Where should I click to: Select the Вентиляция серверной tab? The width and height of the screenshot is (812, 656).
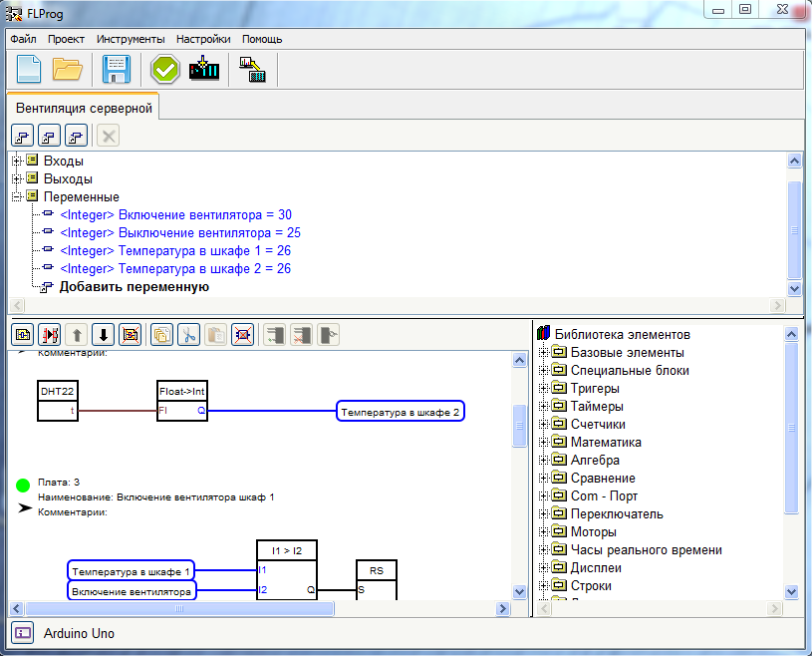84,108
